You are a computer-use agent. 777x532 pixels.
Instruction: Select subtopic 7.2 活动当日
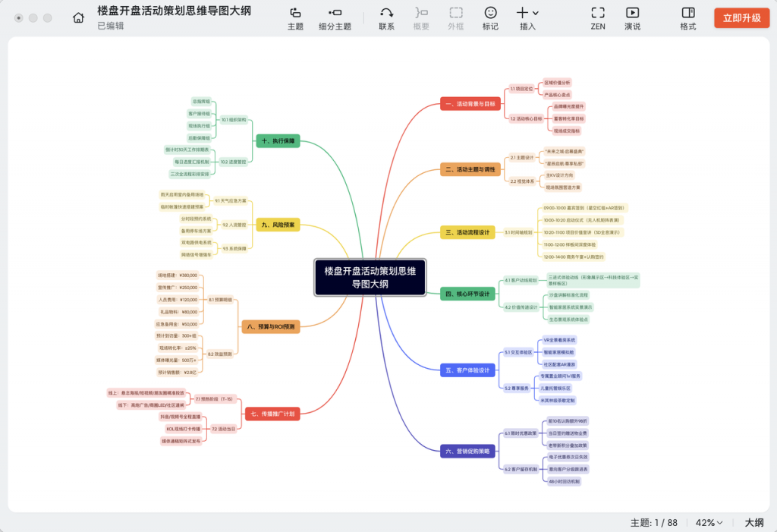pos(224,429)
